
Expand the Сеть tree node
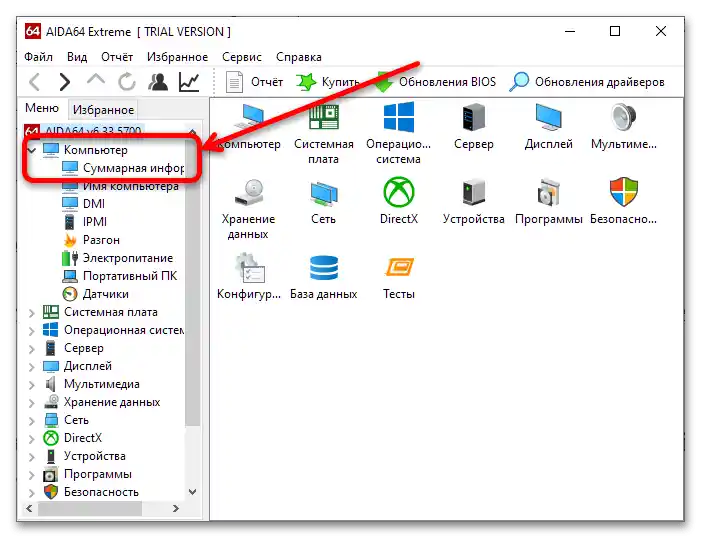(31, 421)
